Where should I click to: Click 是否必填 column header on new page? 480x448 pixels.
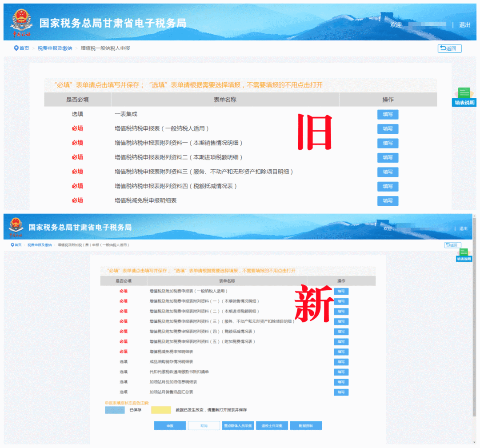coord(124,281)
